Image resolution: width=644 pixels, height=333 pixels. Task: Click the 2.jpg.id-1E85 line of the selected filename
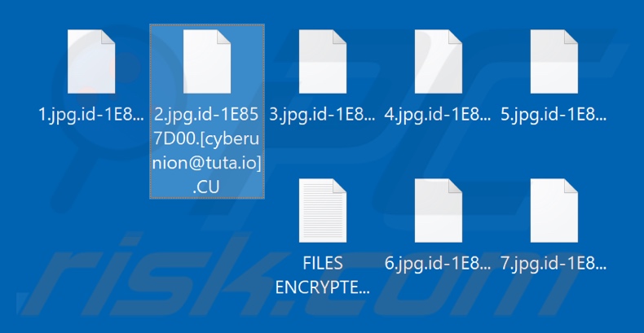pos(207,116)
